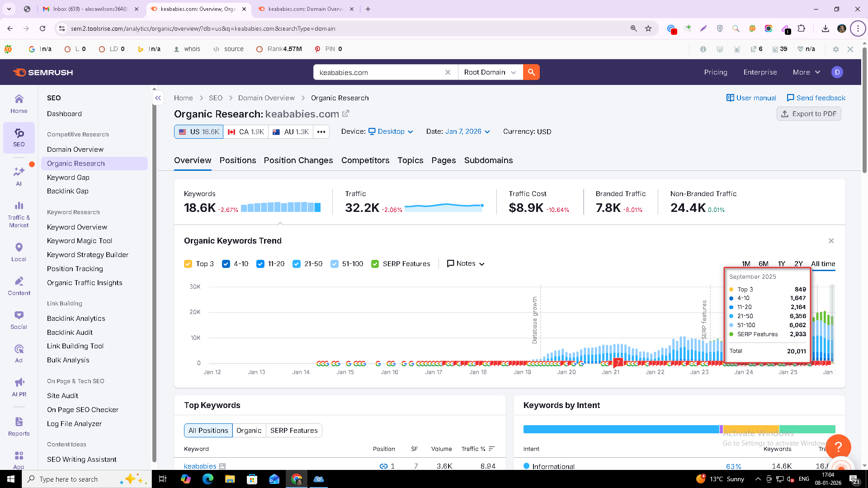Click the user avatar D icon
Image resolution: width=868 pixels, height=488 pixels.
click(837, 72)
